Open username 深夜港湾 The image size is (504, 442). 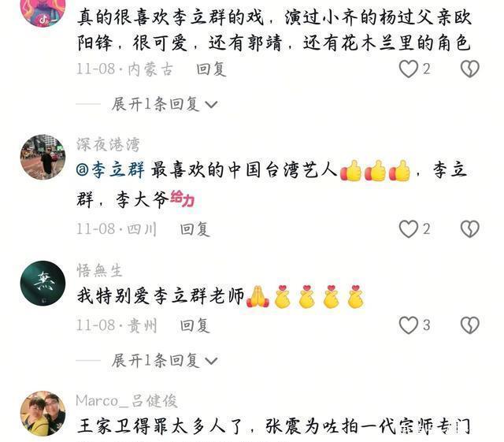pos(108,144)
